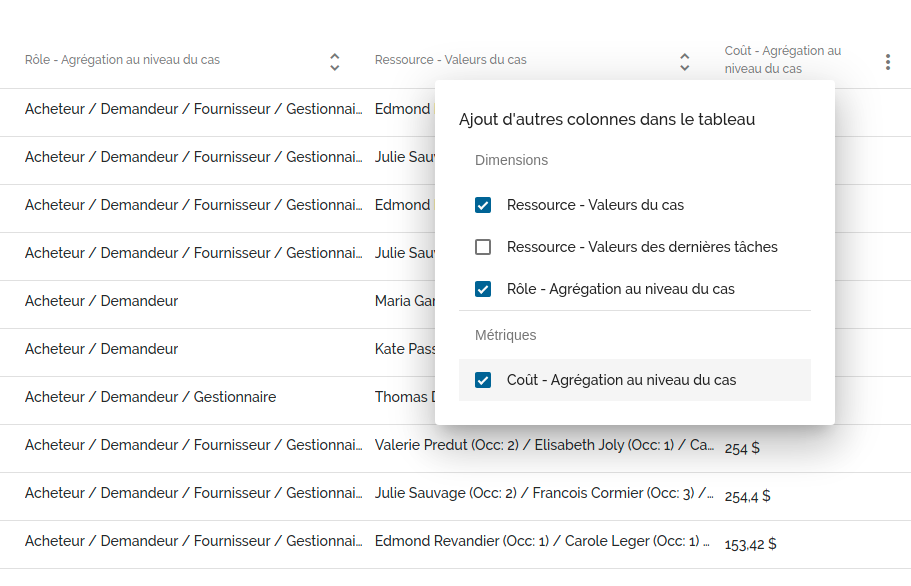
Task: Click the Julie Sauvage (Occ: 2) cell
Action: pyautogui.click(x=544, y=493)
